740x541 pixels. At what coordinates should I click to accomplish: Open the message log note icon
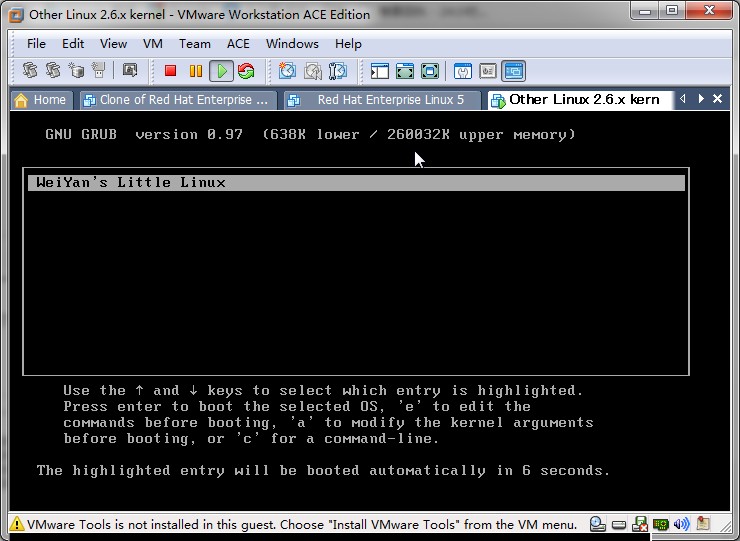[703, 524]
